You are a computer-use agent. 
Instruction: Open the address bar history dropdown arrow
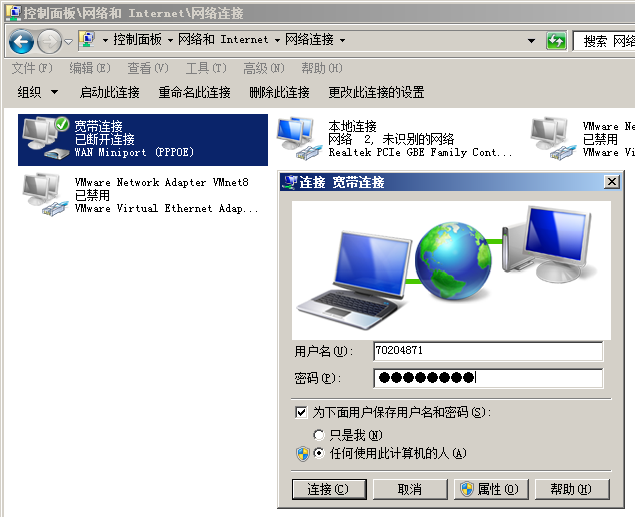click(531, 41)
